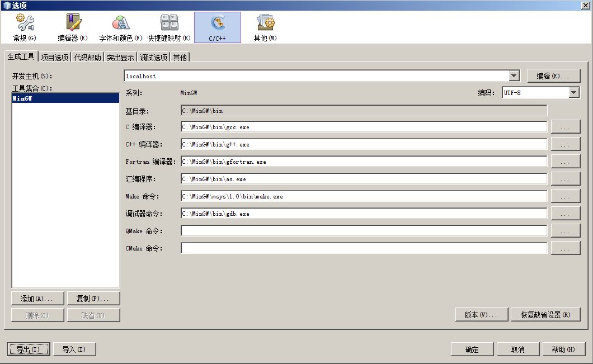593x364 pixels.
Task: Click the C++ 编译器 g++.exe path field
Action: click(364, 144)
